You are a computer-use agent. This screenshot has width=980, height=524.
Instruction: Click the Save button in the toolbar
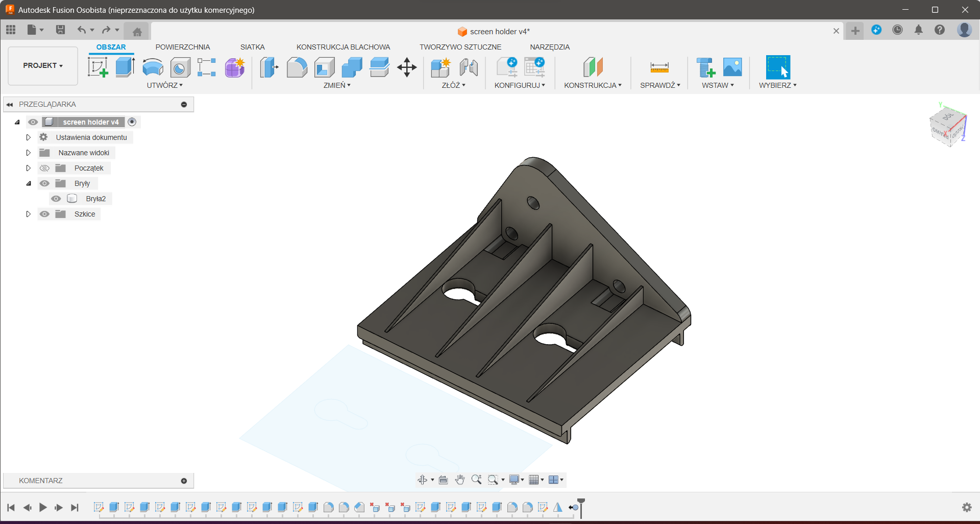click(x=60, y=30)
